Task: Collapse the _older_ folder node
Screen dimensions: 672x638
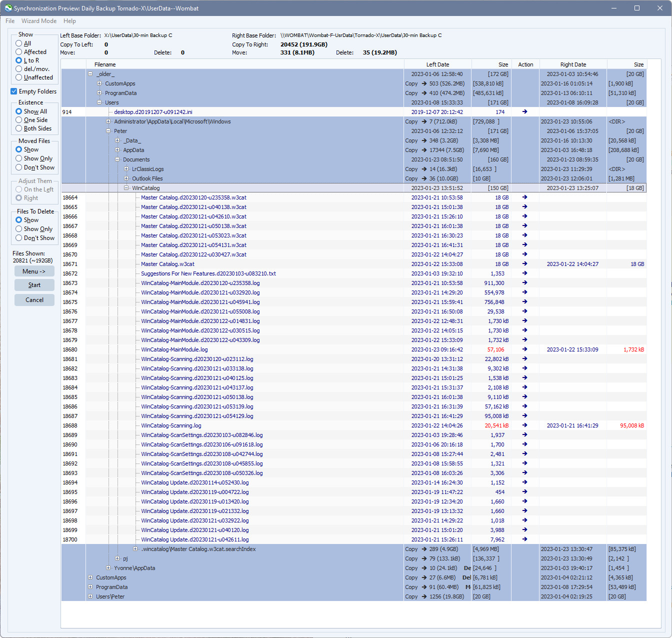Action: tap(90, 74)
